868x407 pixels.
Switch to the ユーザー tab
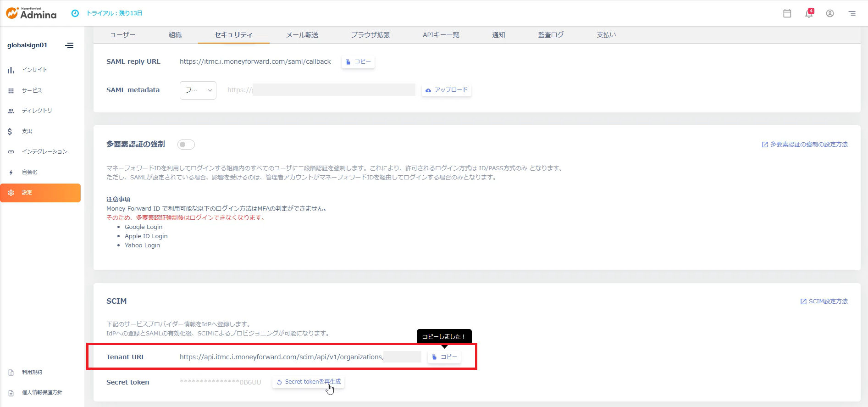(122, 35)
